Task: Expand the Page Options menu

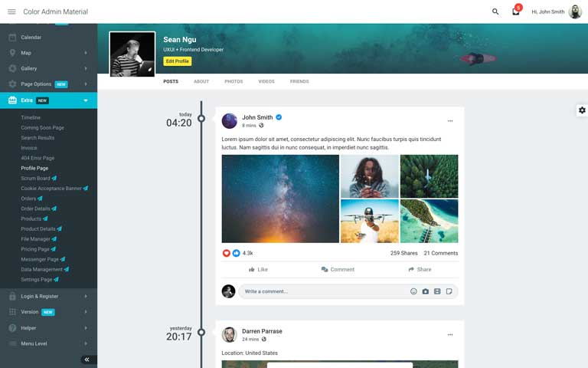Action: pos(48,84)
